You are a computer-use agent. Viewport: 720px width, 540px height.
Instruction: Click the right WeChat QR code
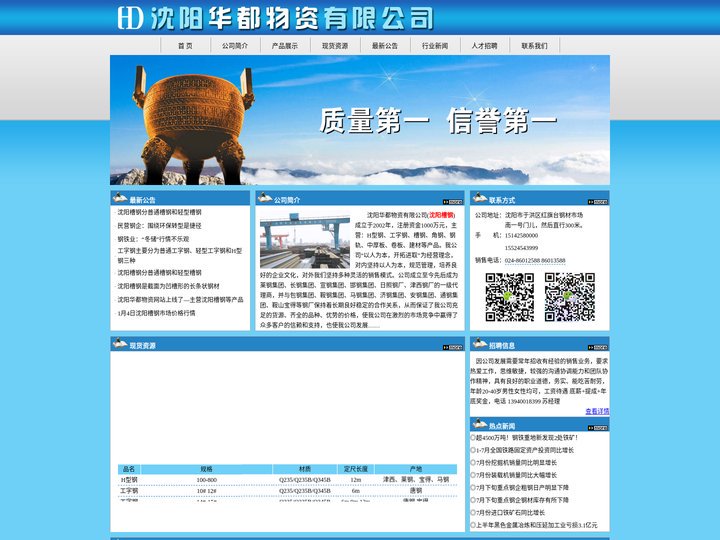(570, 297)
